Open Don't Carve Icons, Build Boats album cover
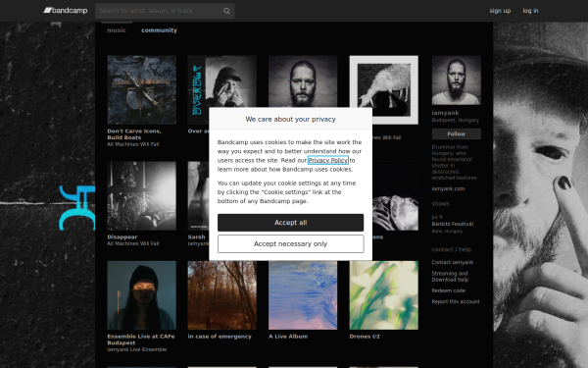The width and height of the screenshot is (588, 368). [x=142, y=89]
